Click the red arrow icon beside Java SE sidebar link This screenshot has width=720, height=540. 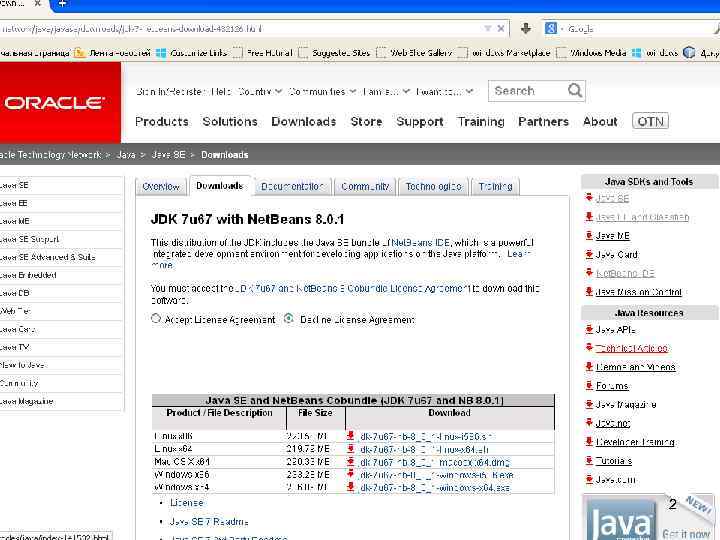pos(589,198)
